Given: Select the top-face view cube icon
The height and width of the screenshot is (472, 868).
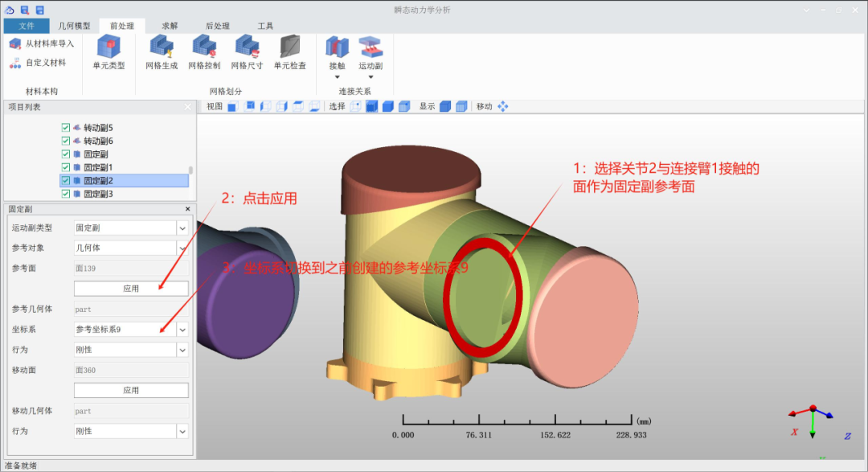Looking at the screenshot, I should click(x=298, y=106).
